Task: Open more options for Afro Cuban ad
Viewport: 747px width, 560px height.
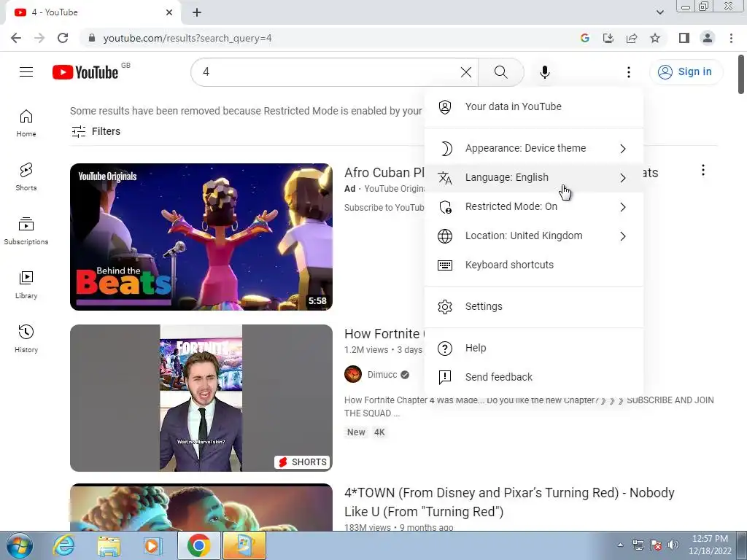Action: [x=703, y=170]
